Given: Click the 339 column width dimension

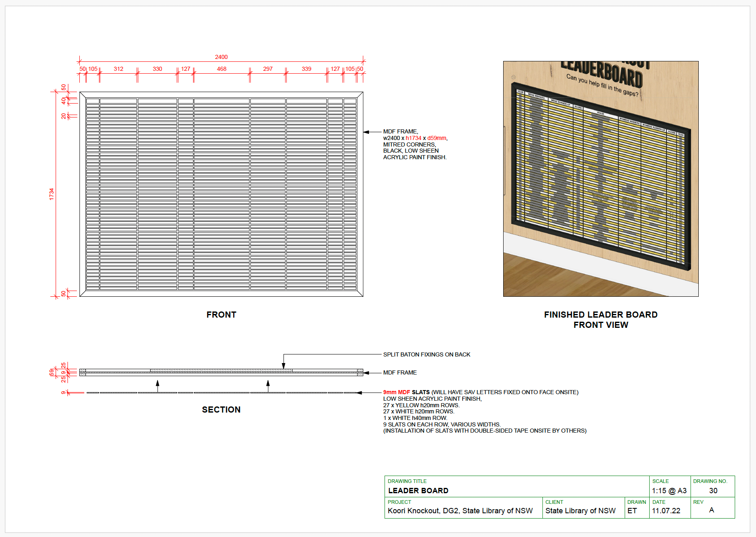Looking at the screenshot, I should (x=306, y=69).
